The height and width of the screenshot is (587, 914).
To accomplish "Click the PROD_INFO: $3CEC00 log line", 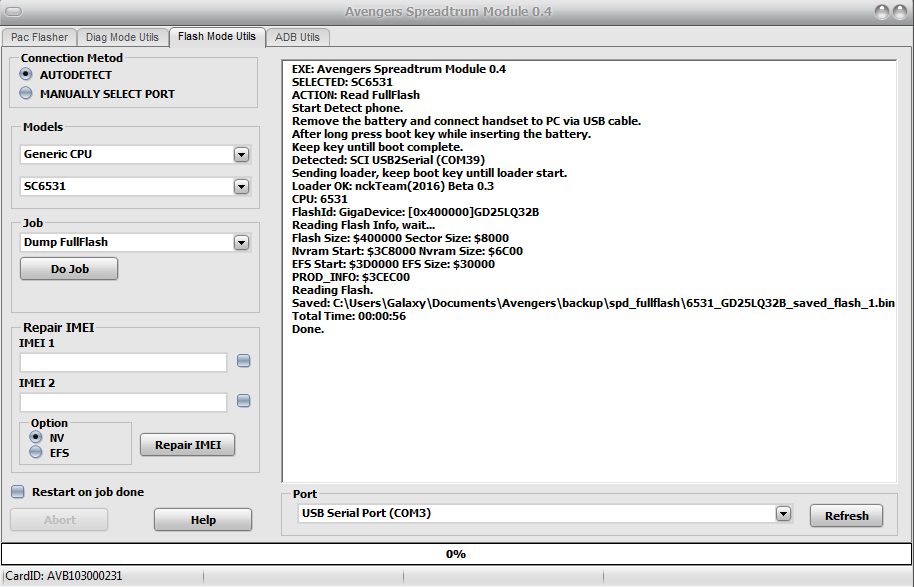I will coord(350,277).
